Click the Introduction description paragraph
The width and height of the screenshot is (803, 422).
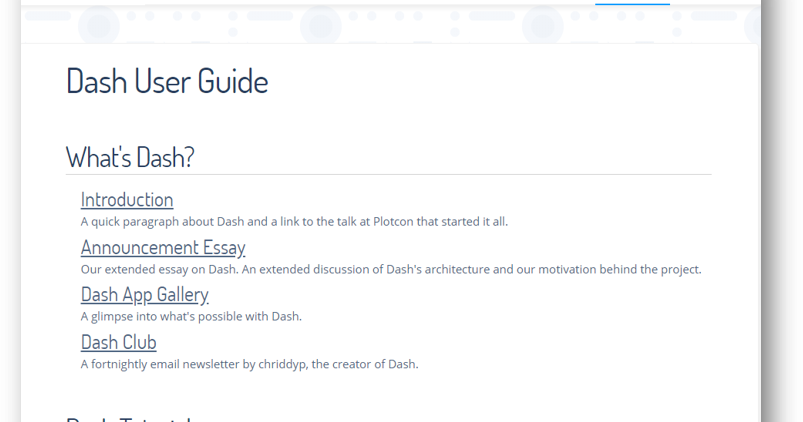(294, 221)
